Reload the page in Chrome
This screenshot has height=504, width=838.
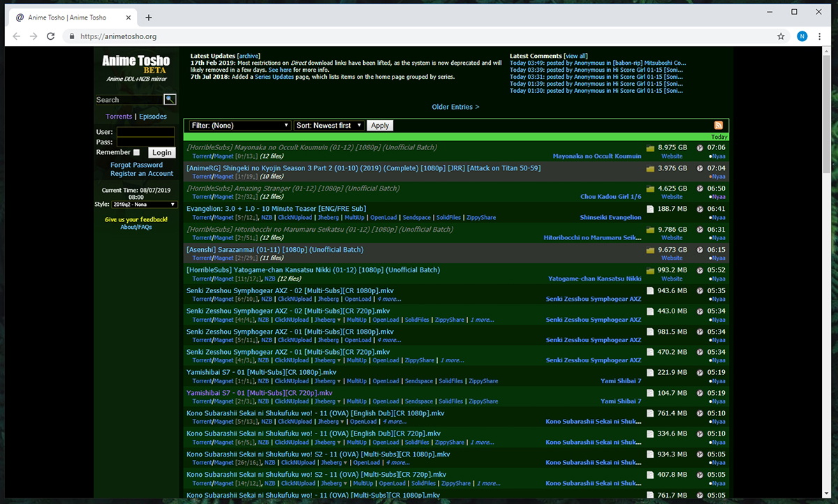50,36
